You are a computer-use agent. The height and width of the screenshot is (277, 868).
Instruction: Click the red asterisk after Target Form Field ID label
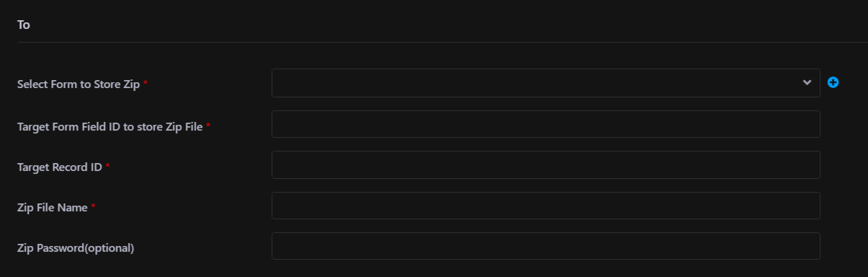pos(208,126)
